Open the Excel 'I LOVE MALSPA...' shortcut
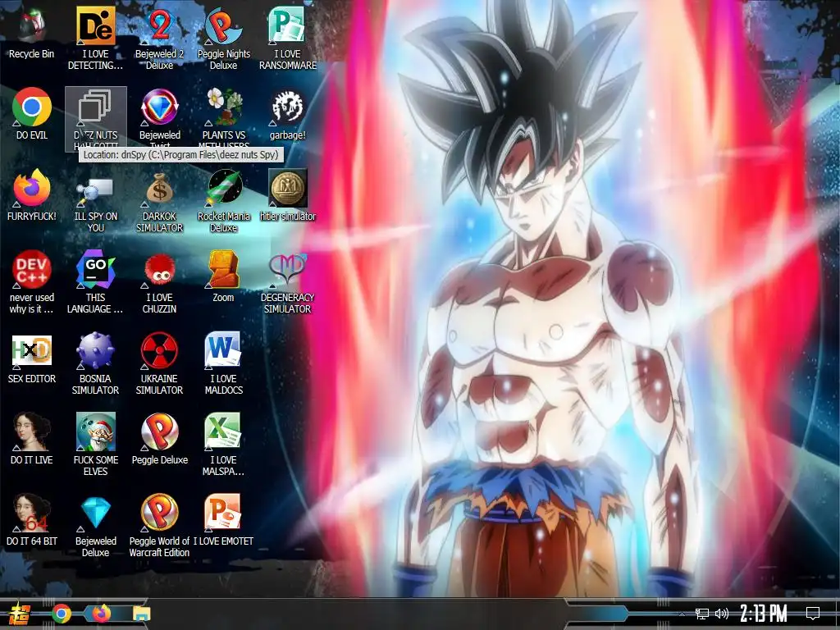 [223, 444]
